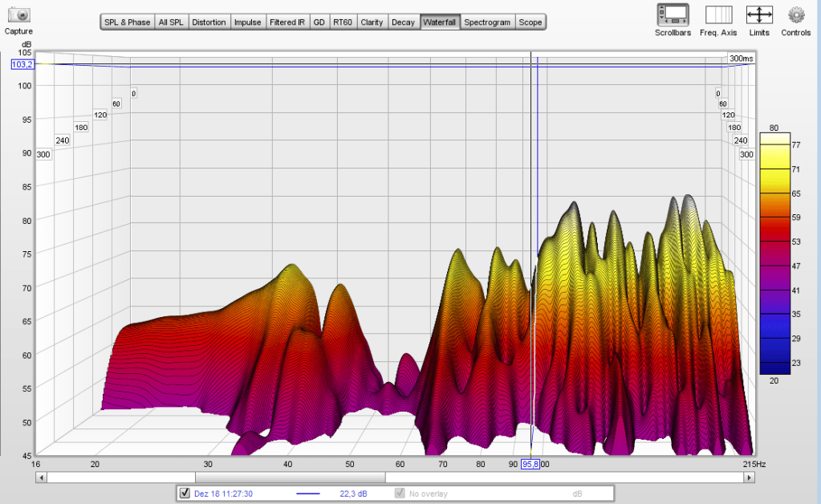The image size is (821, 504).
Task: Select the GD tab
Action: point(319,22)
